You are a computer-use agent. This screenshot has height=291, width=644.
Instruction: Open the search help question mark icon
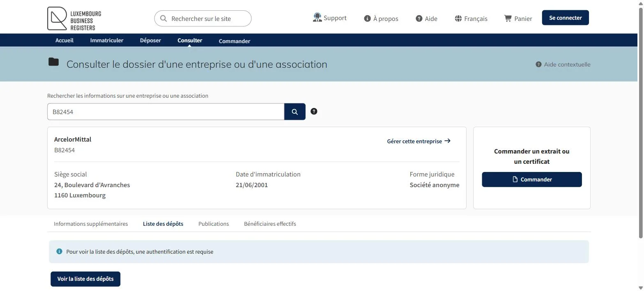click(314, 111)
